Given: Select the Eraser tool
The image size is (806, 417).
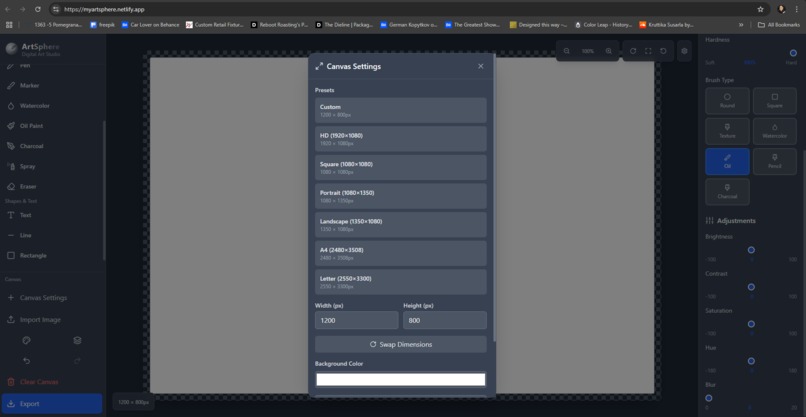Looking at the screenshot, I should pyautogui.click(x=51, y=186).
